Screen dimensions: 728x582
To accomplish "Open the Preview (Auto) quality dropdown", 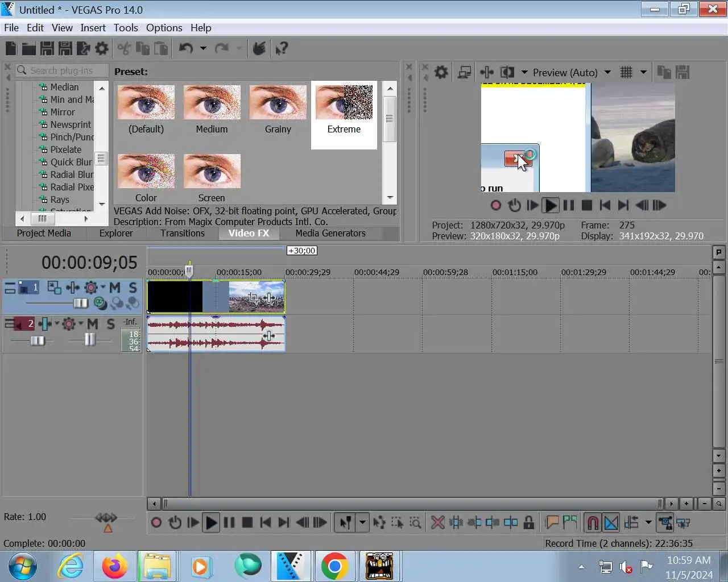I will 607,72.
